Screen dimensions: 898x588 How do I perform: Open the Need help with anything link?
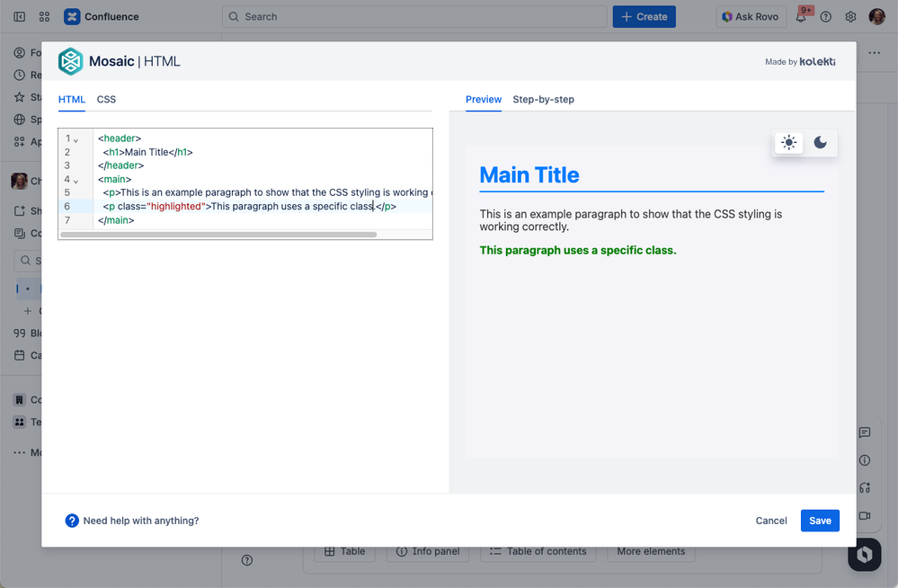tap(141, 521)
